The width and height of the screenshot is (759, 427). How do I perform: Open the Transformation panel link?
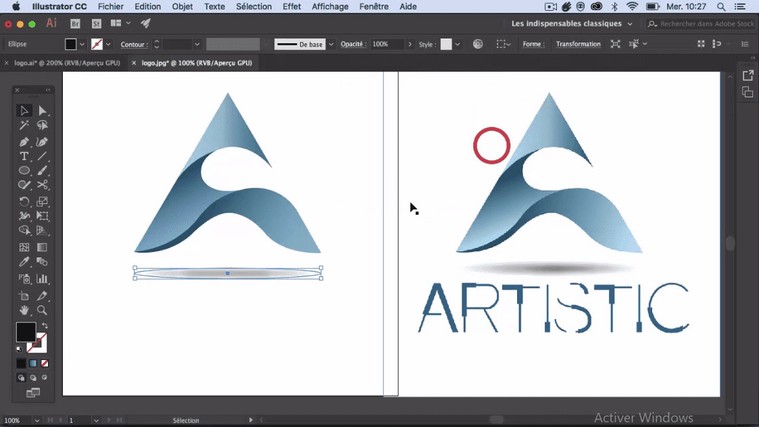pos(578,44)
